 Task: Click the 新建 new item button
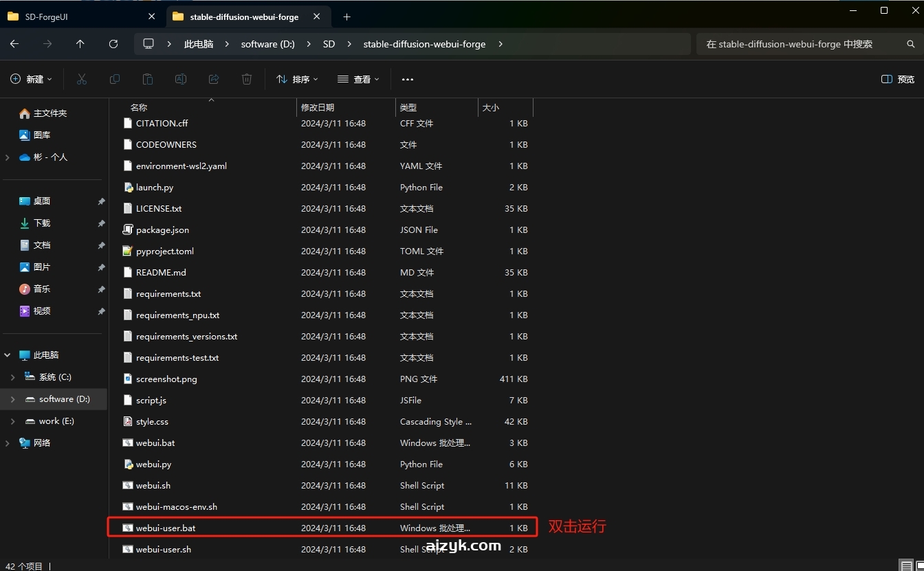[x=32, y=80]
